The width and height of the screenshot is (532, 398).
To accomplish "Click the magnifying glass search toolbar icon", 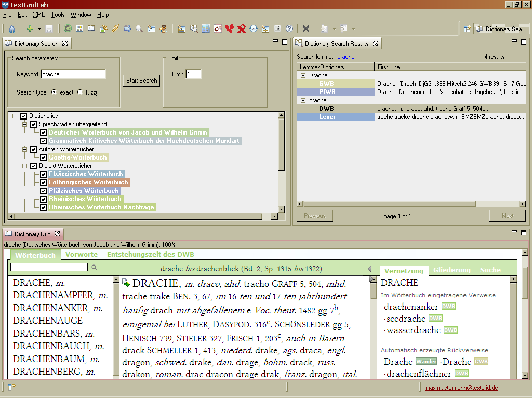I will point(139,29).
